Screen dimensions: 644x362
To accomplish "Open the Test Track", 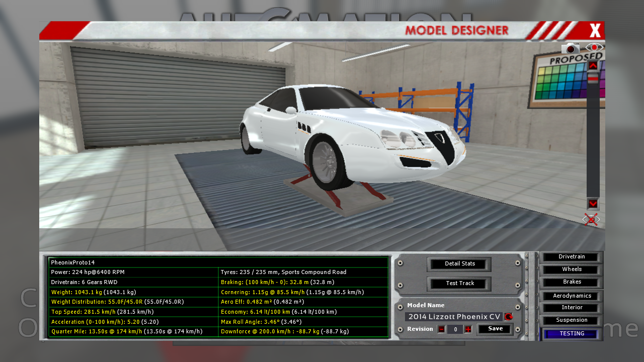I will 459,284.
